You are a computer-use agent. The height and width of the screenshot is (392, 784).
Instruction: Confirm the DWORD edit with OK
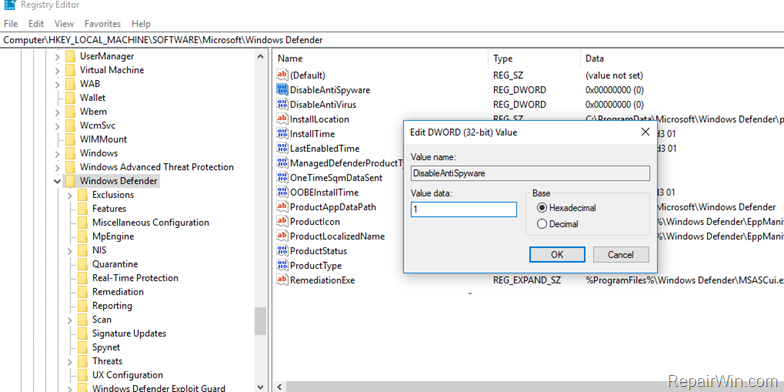coord(557,254)
